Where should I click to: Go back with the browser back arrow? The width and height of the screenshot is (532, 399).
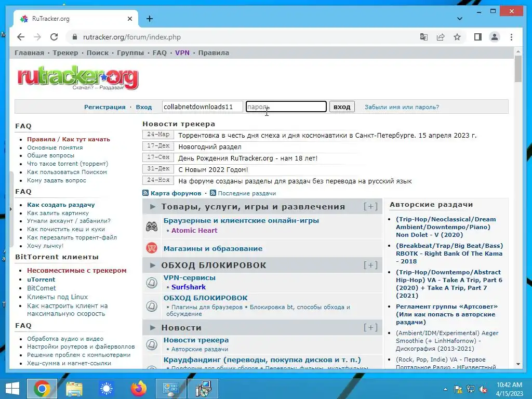click(x=21, y=37)
